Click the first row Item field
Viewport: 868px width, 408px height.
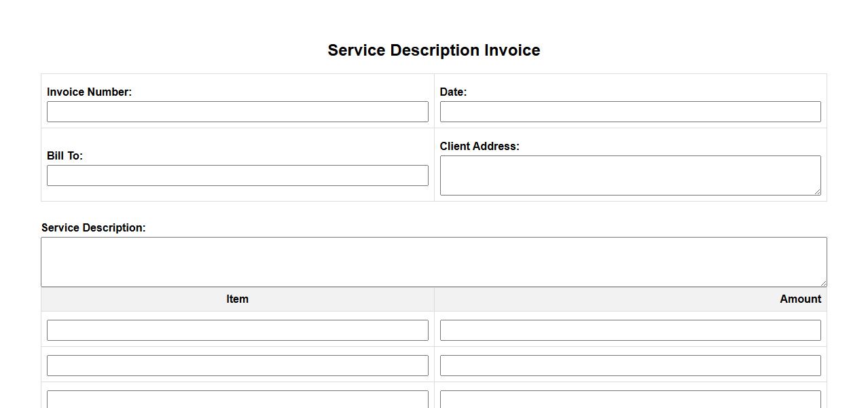237,331
